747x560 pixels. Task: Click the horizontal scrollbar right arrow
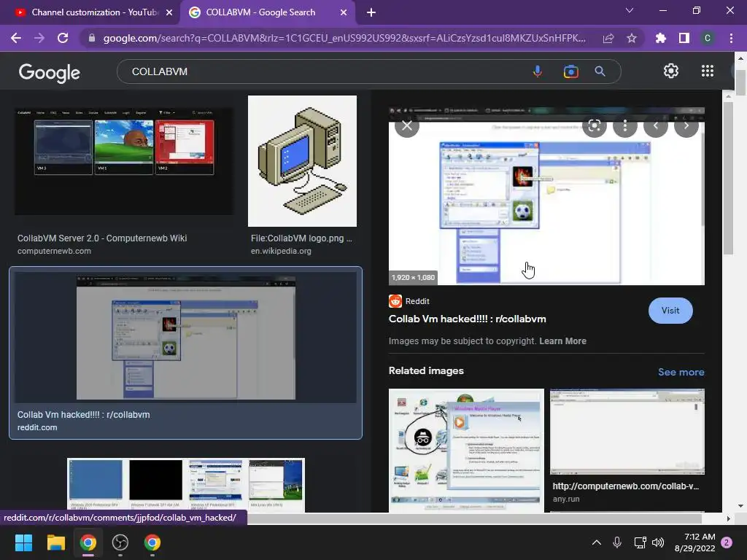pyautogui.click(x=728, y=518)
